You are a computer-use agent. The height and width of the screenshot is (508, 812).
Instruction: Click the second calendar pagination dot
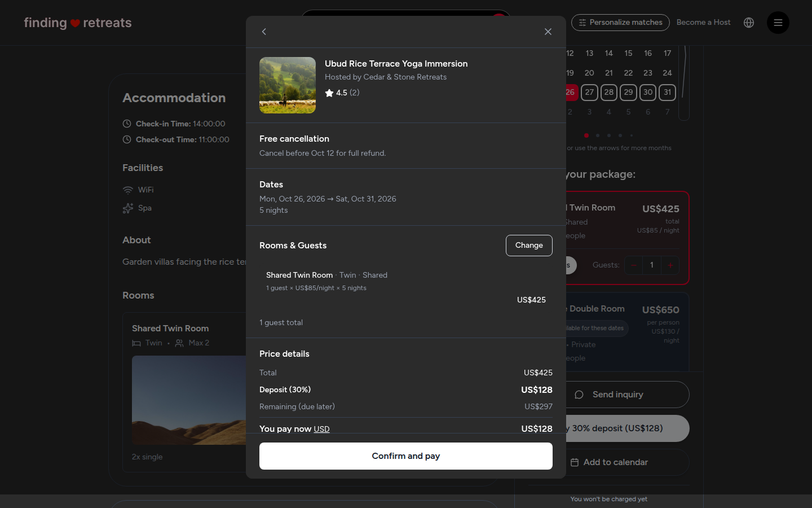(598, 135)
